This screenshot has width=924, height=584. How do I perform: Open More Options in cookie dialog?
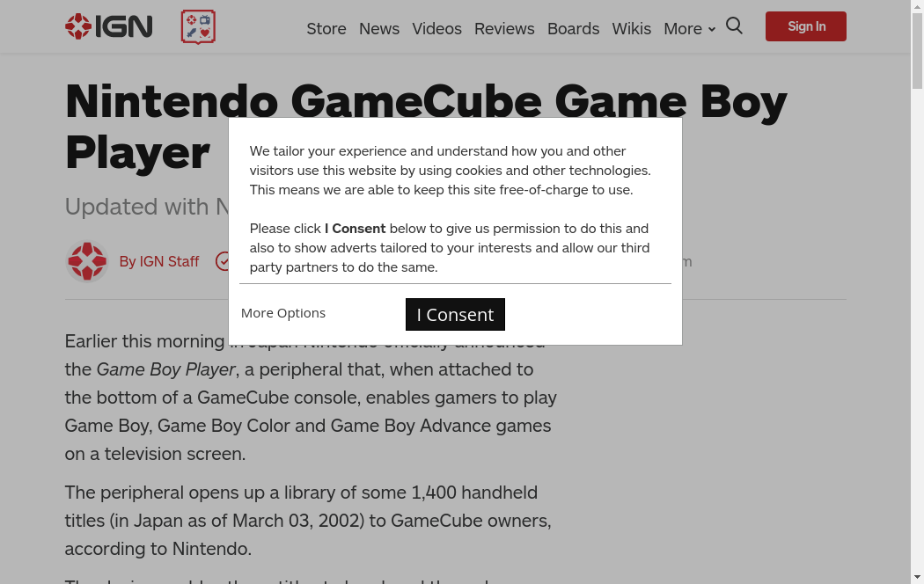tap(283, 313)
